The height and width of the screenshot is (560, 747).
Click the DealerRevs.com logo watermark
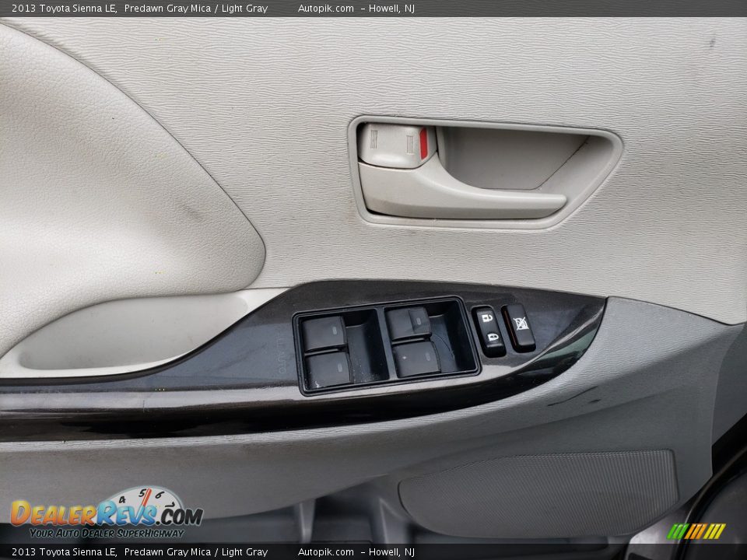[x=105, y=514]
